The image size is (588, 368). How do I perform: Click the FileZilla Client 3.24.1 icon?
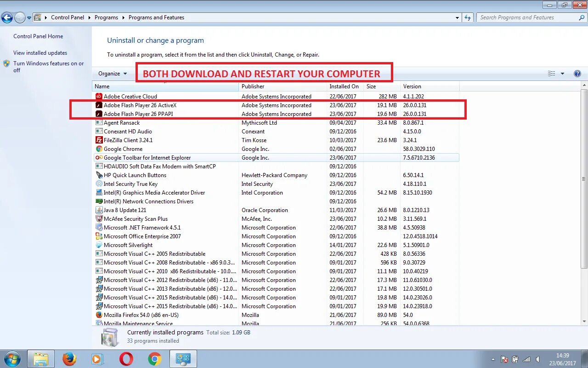pyautogui.click(x=99, y=140)
